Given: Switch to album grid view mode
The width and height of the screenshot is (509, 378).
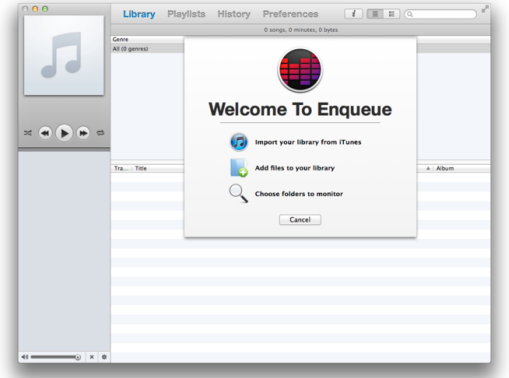Looking at the screenshot, I should point(391,14).
